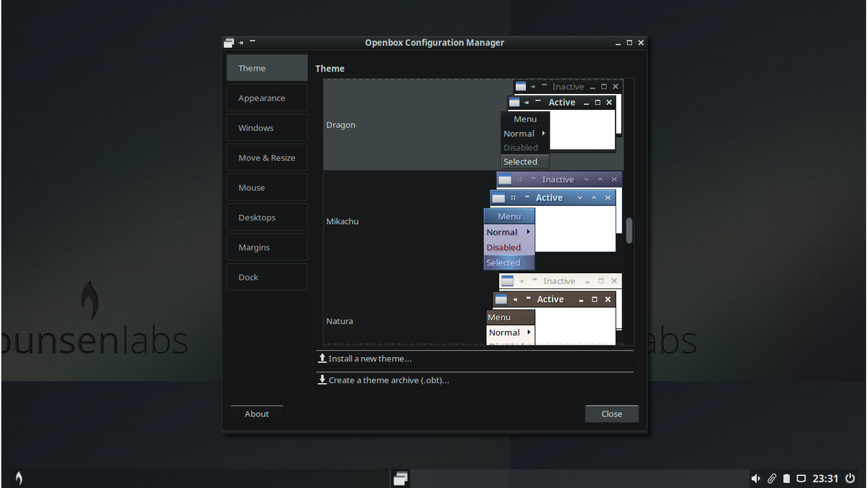Open the BunsenLabs flame menu in the taskbar
The image size is (868, 488).
pos(19,478)
